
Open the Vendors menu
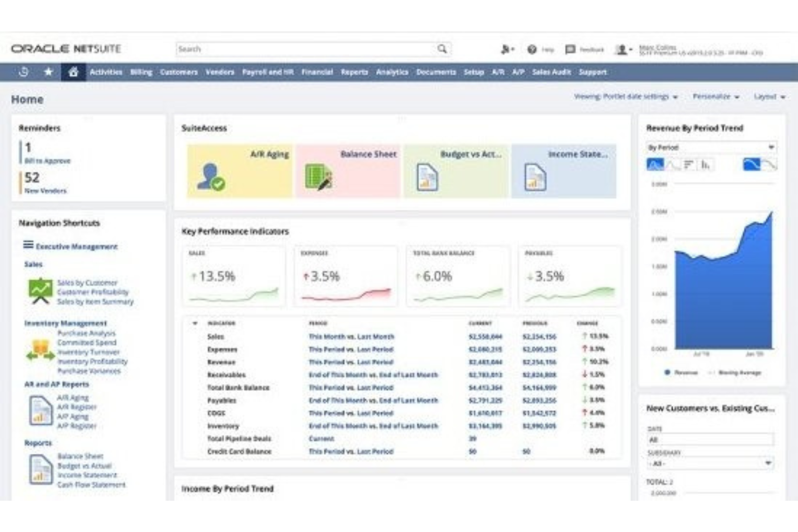click(x=220, y=72)
